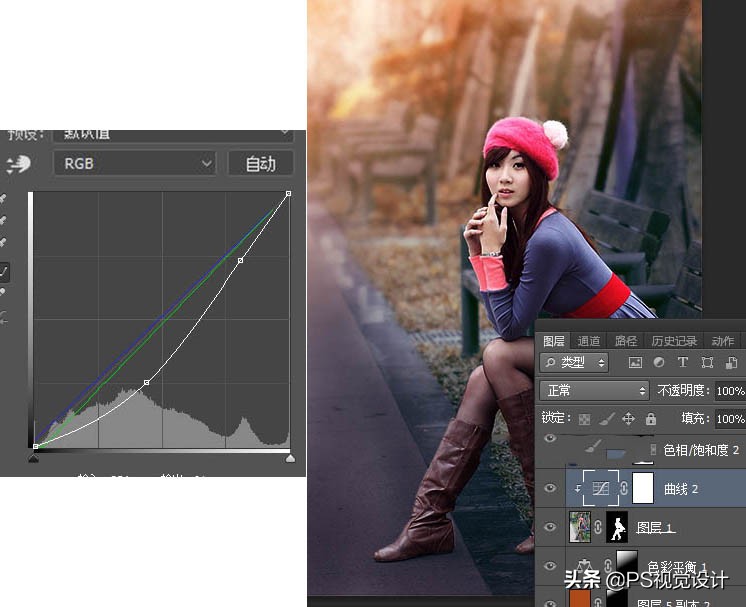Hide the 曲线 2 layer

tap(550, 488)
